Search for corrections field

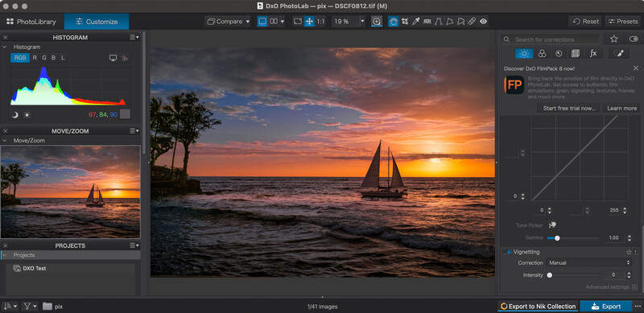pos(551,39)
